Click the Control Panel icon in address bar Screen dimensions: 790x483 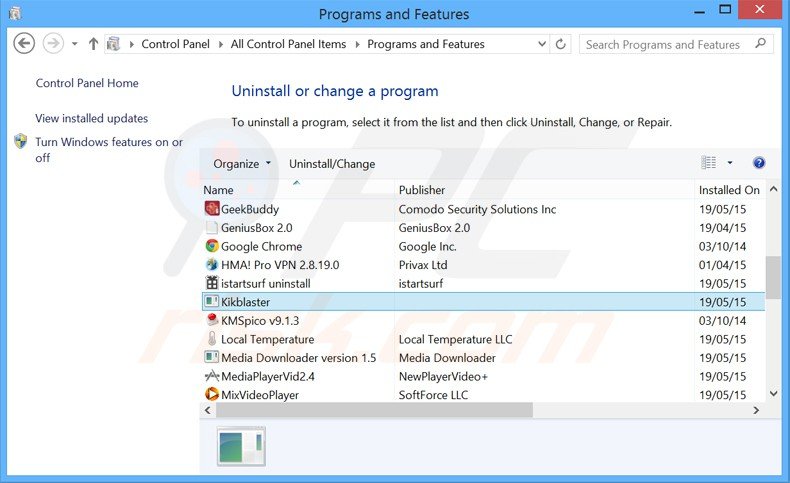coord(113,44)
